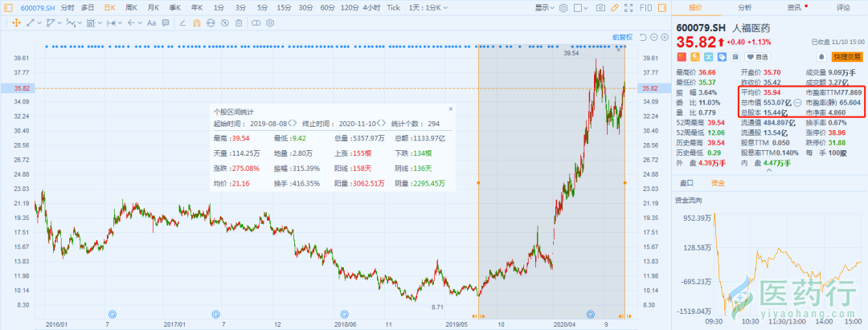
Task: Expand polygon tool options arrow
Action: click(x=59, y=22)
